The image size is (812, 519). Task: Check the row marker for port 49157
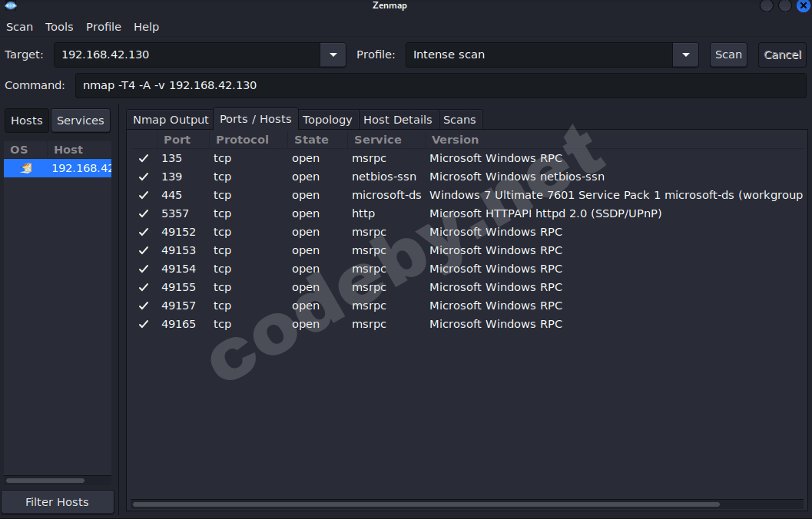[x=144, y=306]
